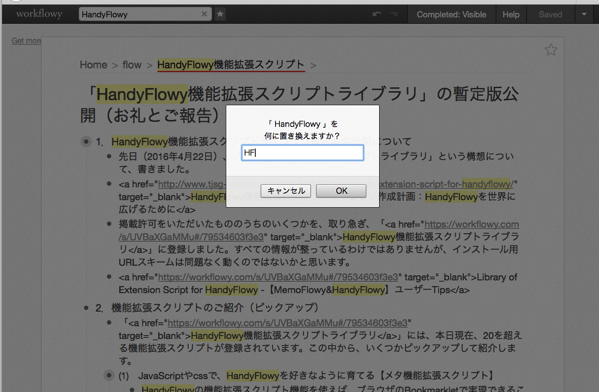Open the top-right dropdown arrow menu
The height and width of the screenshot is (392, 599).
[584, 15]
